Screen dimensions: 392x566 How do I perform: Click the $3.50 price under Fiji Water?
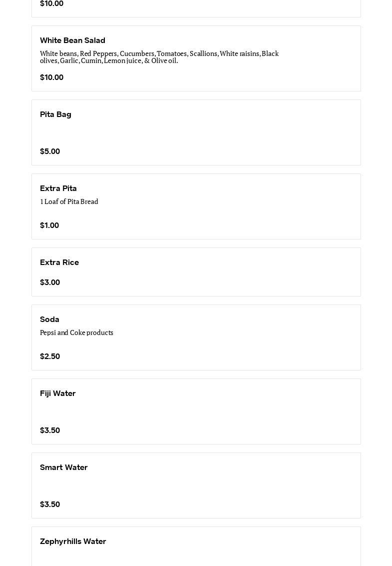pos(50,430)
